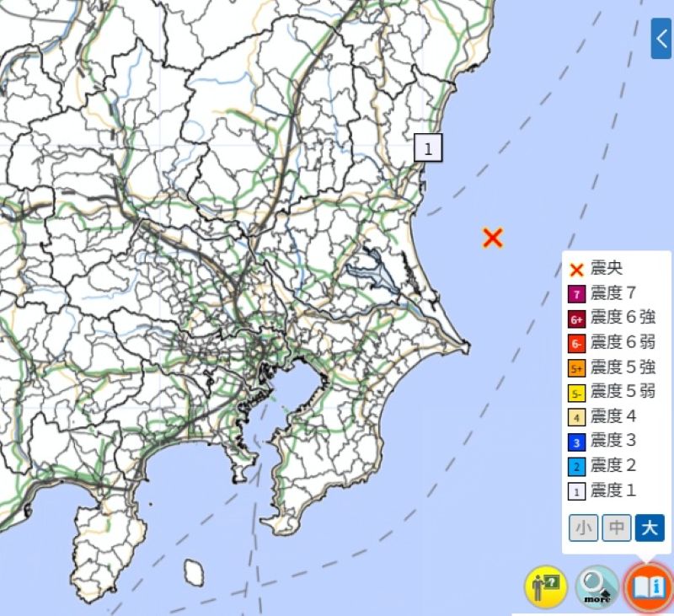674x616 pixels.
Task: Open the orange book information legend icon
Action: [645, 585]
